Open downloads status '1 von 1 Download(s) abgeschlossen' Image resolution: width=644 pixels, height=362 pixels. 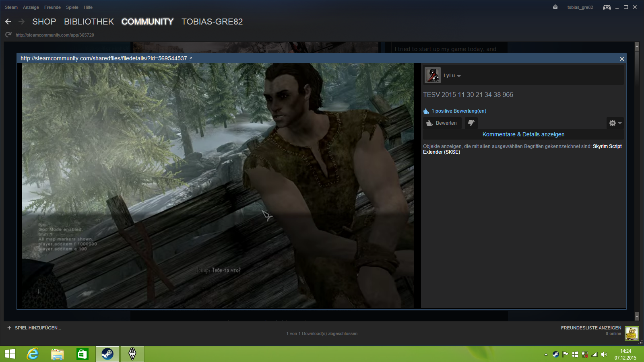(322, 333)
